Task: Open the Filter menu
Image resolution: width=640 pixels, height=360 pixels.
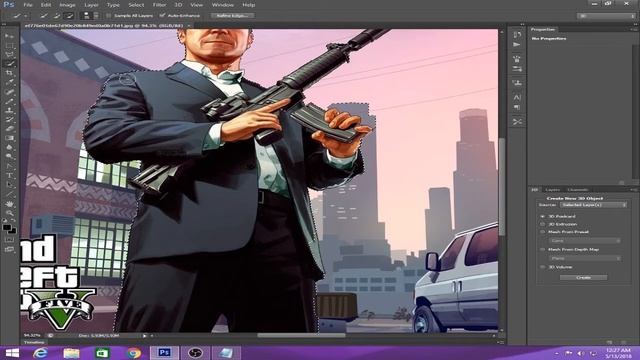Action: click(x=160, y=5)
